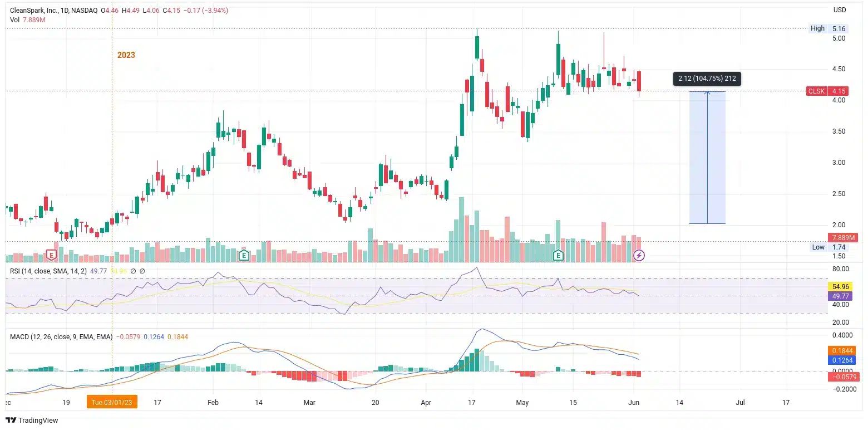The image size is (868, 430).
Task: Click the May label on time axis
Action: pyautogui.click(x=522, y=402)
